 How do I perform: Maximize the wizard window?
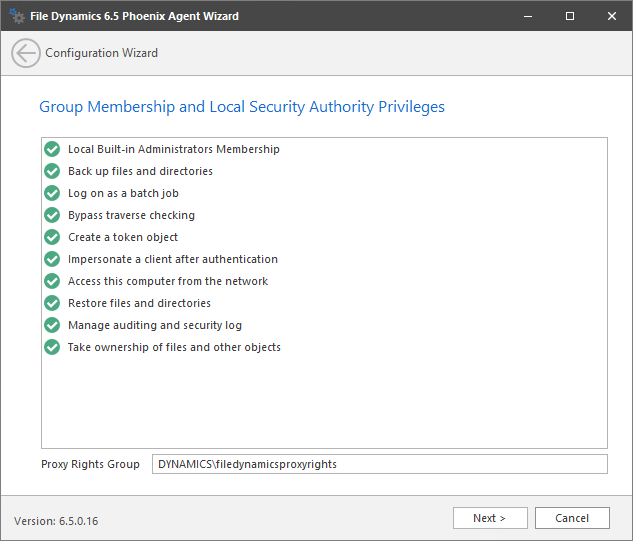pos(569,17)
